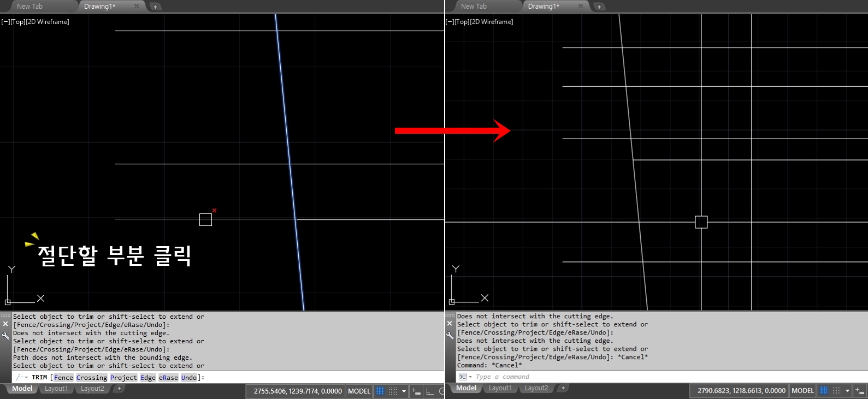Open Layout2 tab in right window
The height and width of the screenshot is (399, 868).
[x=536, y=388]
